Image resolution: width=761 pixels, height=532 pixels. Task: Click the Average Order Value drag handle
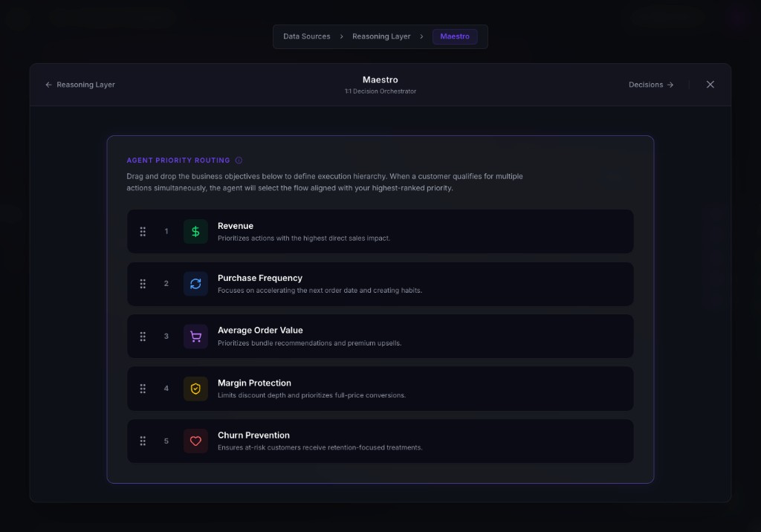coord(143,337)
